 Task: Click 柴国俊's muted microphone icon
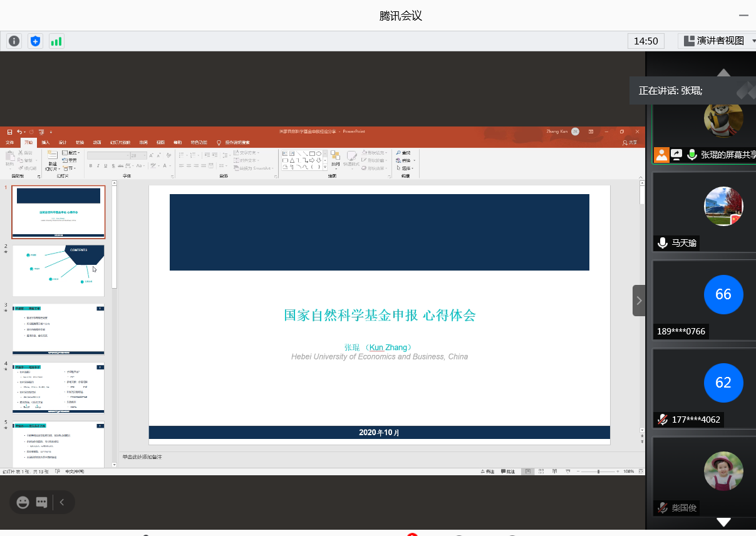(x=662, y=508)
